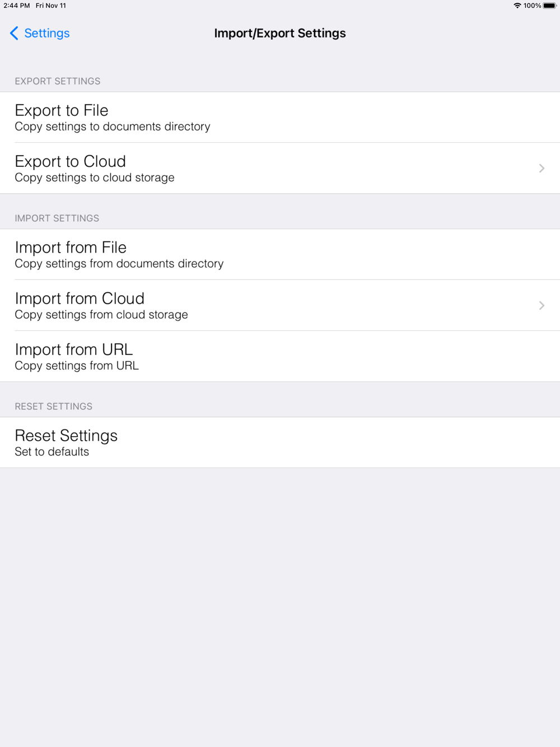Tap the Fri Nov 11 date
Screen dimensions: 560x747
pyautogui.click(x=51, y=6)
